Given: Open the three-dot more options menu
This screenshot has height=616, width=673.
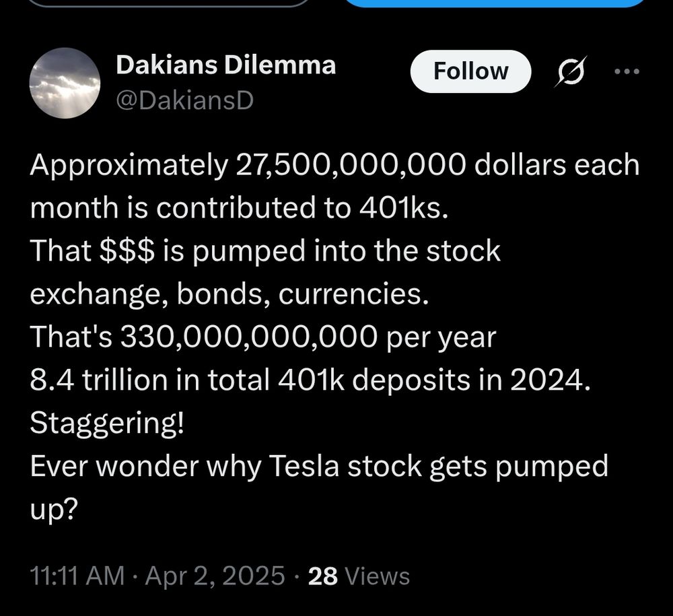Looking at the screenshot, I should [x=627, y=71].
